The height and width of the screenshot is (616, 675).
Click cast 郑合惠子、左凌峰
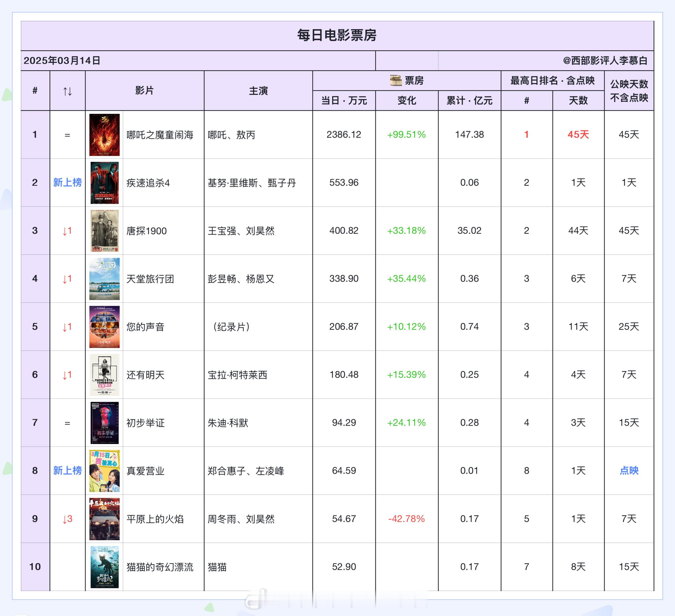[246, 471]
